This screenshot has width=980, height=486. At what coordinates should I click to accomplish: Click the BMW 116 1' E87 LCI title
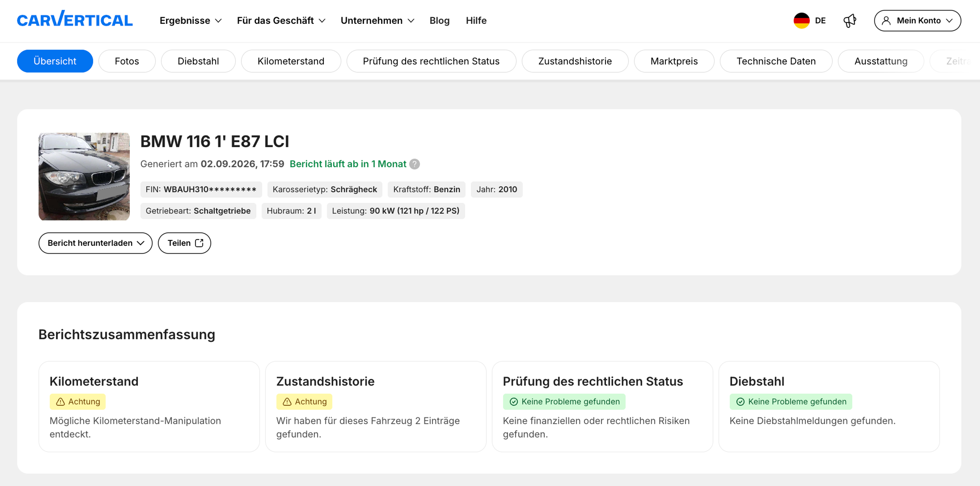215,141
